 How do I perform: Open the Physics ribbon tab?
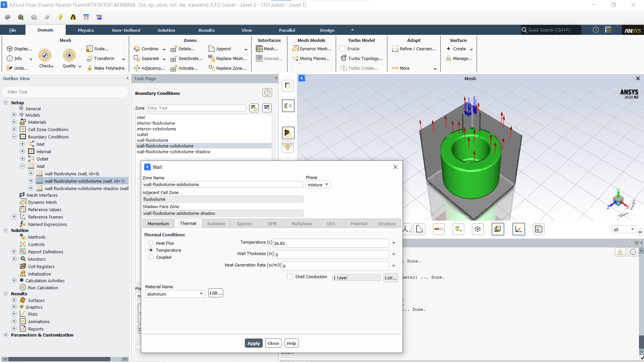point(86,30)
